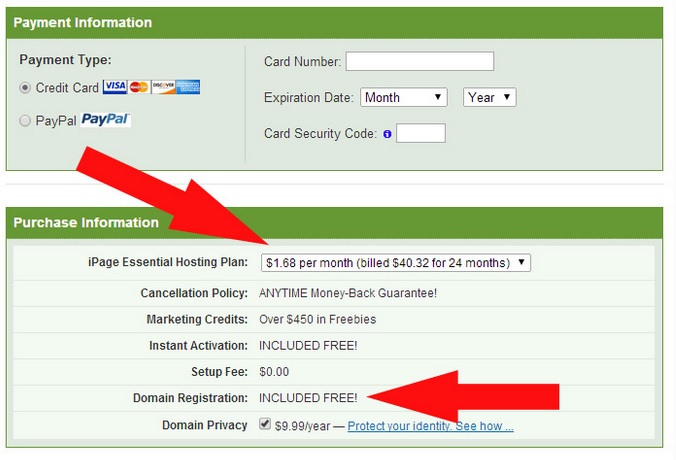Click the Discover card icon
Screen dimensions: 676x460
pyautogui.click(x=162, y=87)
